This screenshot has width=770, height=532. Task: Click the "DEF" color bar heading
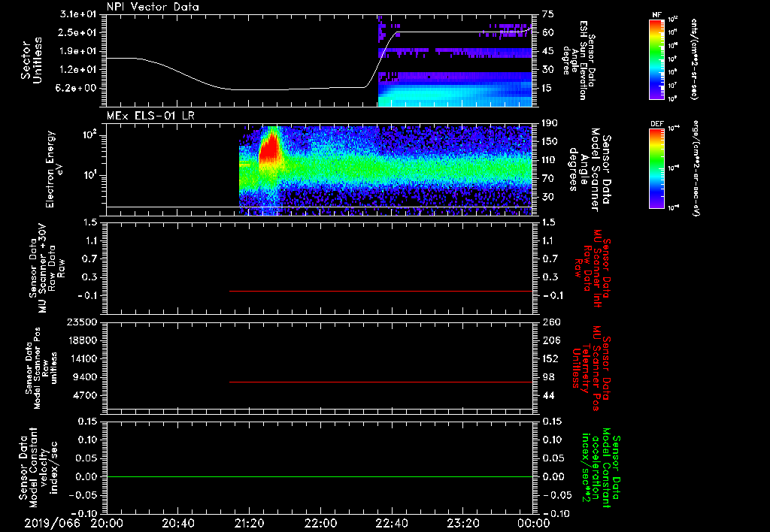click(x=657, y=124)
